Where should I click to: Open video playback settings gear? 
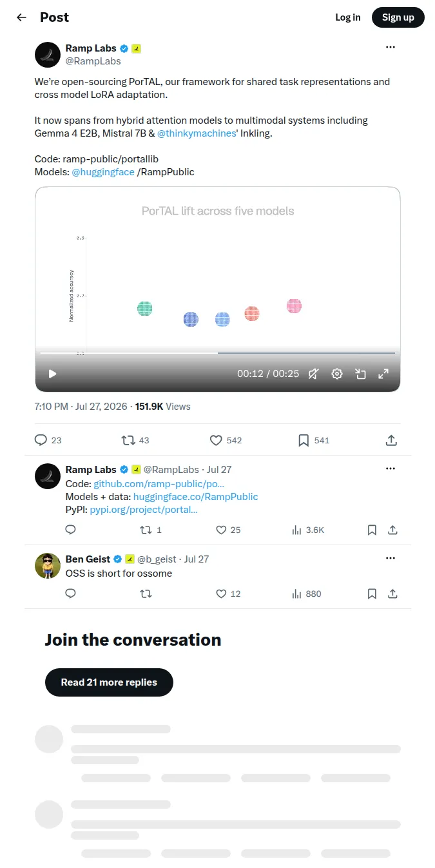pyautogui.click(x=337, y=374)
